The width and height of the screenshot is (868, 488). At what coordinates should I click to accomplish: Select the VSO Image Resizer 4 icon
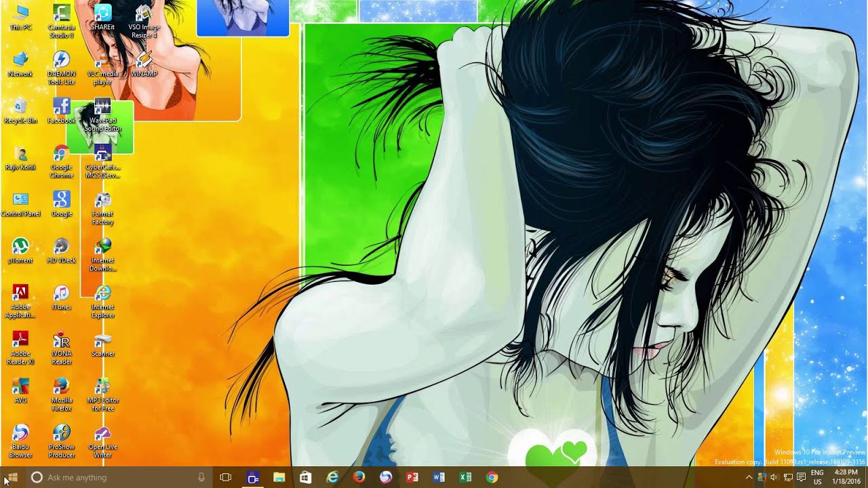144,22
